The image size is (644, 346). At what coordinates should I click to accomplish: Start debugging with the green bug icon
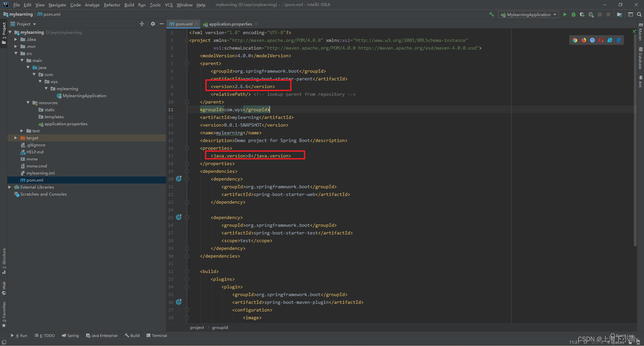point(574,14)
